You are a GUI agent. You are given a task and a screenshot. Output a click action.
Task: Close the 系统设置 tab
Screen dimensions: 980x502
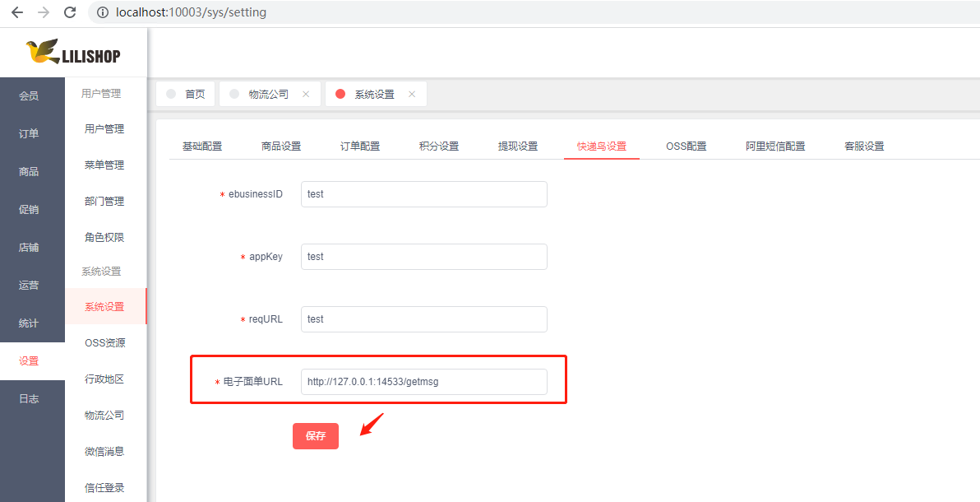click(412, 94)
